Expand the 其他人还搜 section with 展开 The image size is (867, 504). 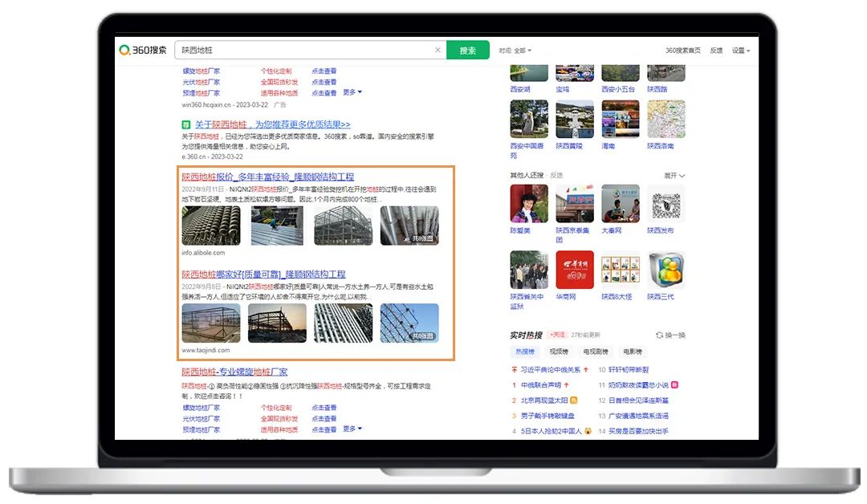click(x=674, y=175)
